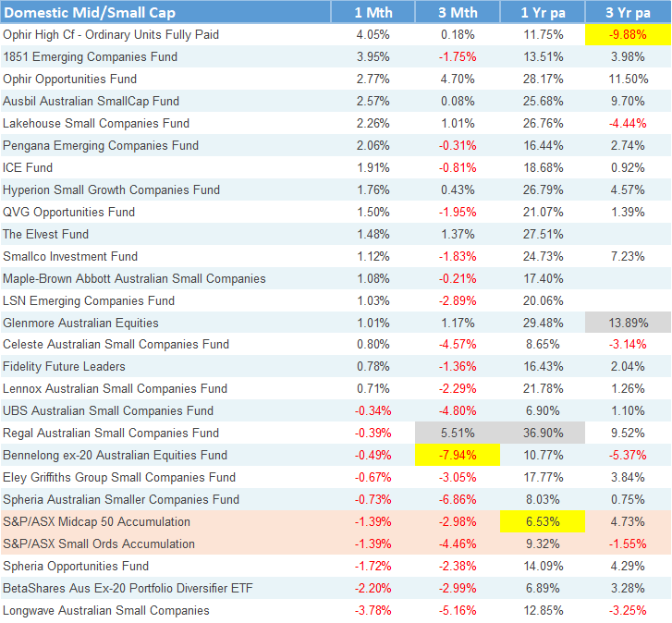
Task: Select 'Maple-Brown Abbott Australian Small Companies' row name
Action: [134, 278]
